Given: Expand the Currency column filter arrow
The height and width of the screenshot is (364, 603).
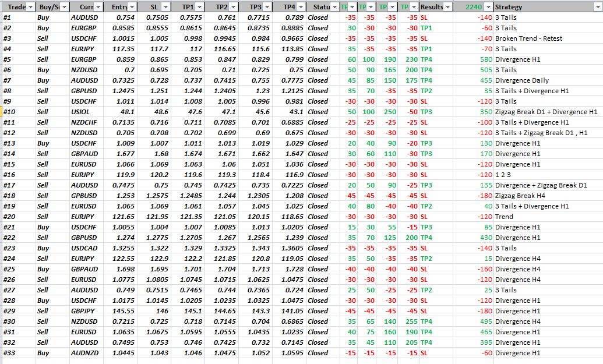Looking at the screenshot, I should click(x=98, y=7).
